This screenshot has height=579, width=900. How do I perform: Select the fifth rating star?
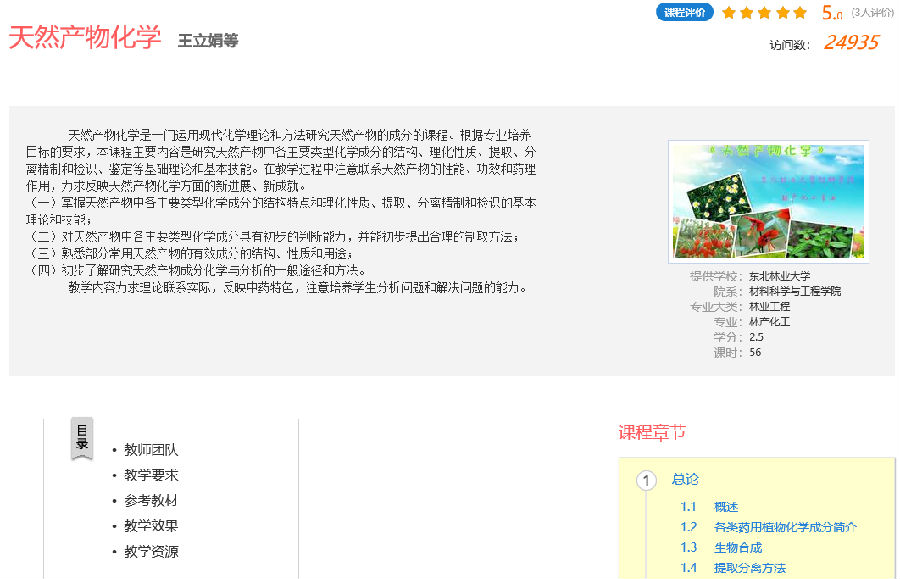(x=799, y=13)
